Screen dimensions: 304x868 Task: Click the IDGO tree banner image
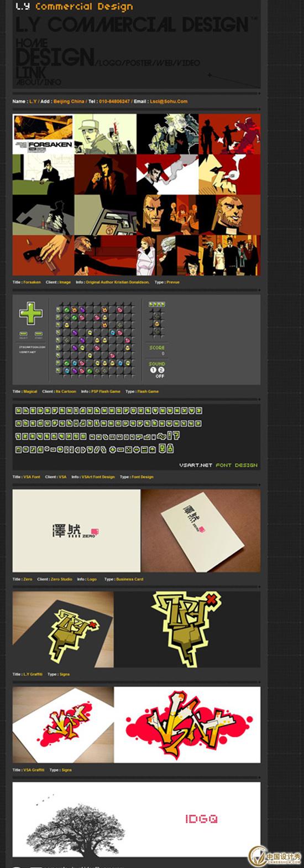point(137,820)
